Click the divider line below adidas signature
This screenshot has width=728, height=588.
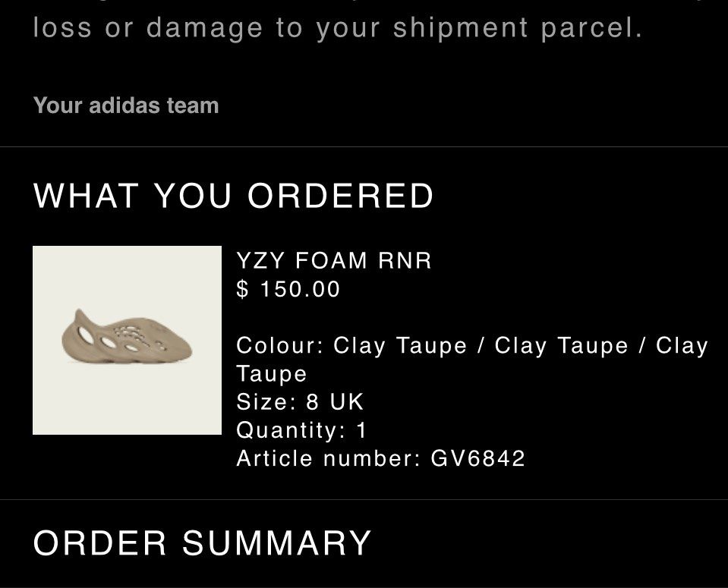pos(364,146)
